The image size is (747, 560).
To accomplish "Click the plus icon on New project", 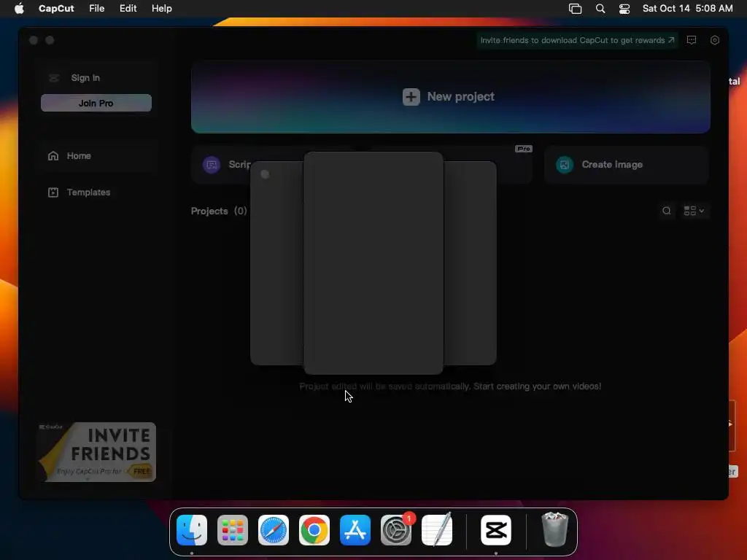I will (x=411, y=97).
